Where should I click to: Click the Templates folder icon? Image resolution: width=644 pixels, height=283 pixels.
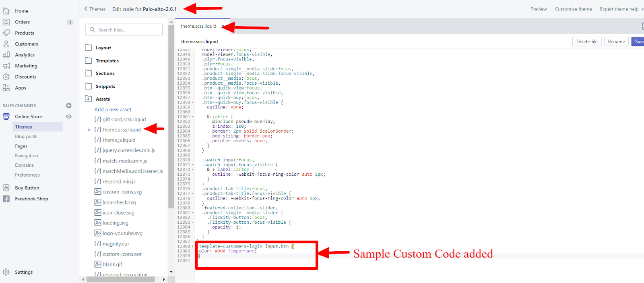coord(89,60)
